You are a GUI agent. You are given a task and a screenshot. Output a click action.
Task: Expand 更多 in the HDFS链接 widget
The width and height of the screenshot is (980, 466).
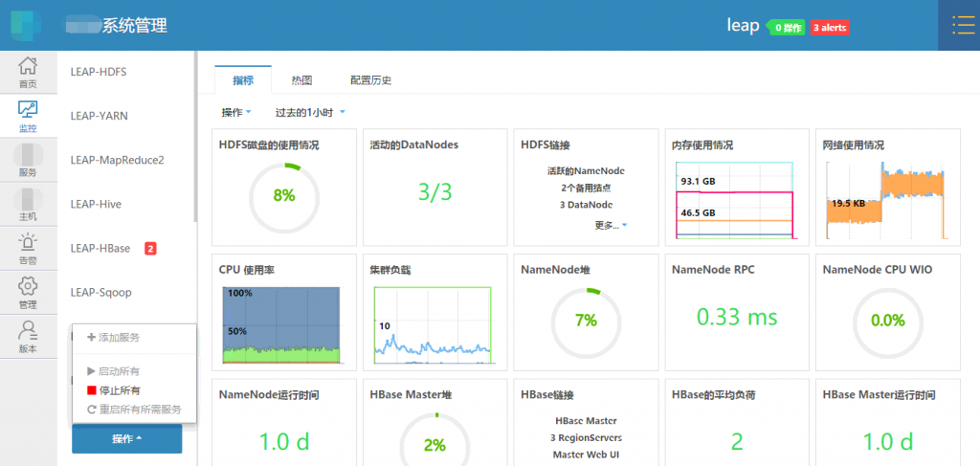[611, 226]
